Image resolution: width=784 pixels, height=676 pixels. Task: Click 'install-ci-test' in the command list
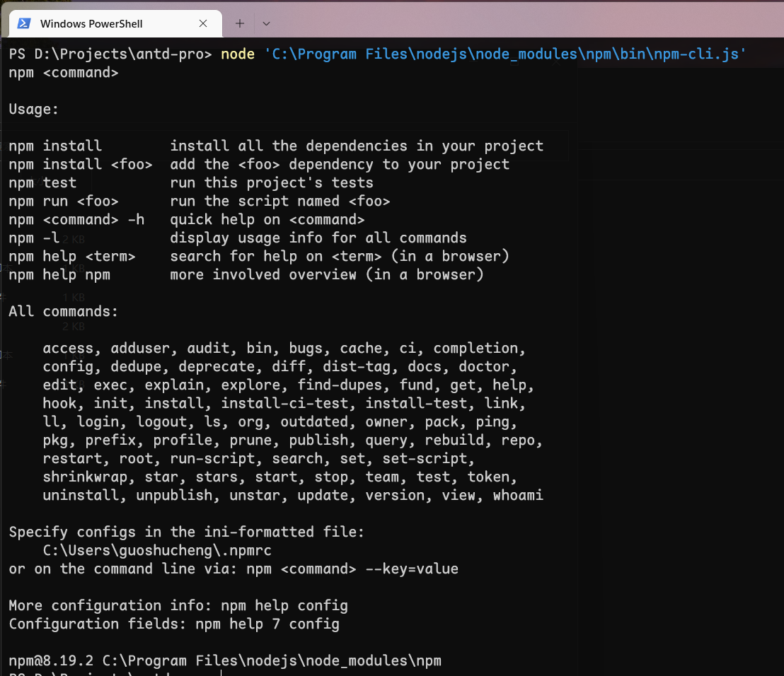click(284, 403)
